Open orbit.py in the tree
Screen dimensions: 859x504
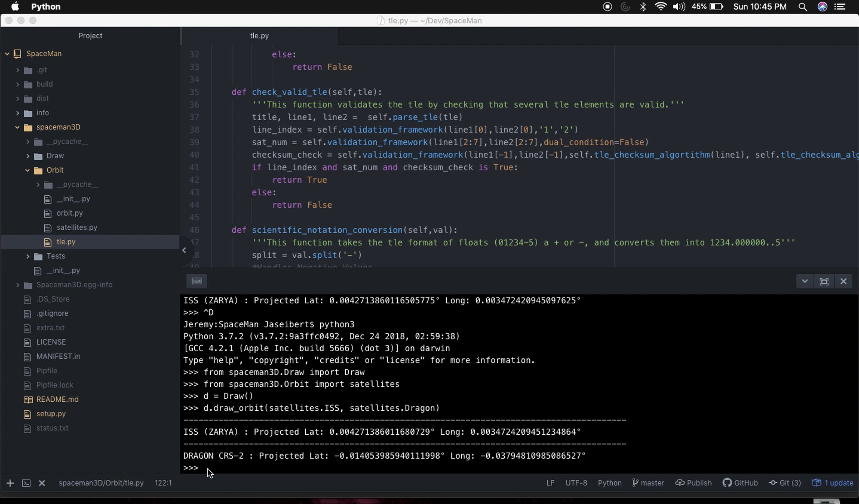click(69, 213)
